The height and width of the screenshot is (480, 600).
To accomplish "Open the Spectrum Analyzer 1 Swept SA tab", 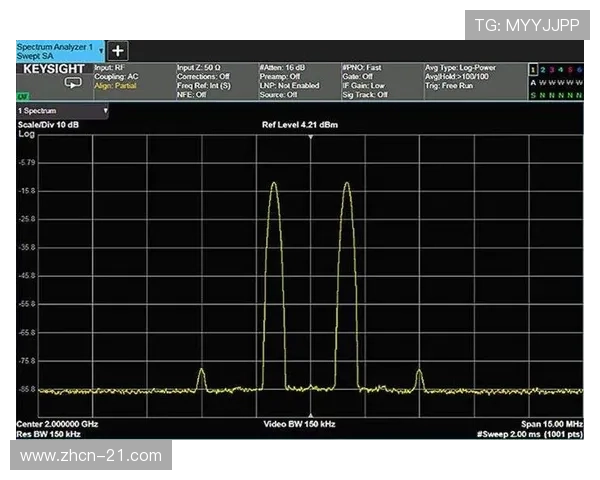I will click(x=56, y=51).
